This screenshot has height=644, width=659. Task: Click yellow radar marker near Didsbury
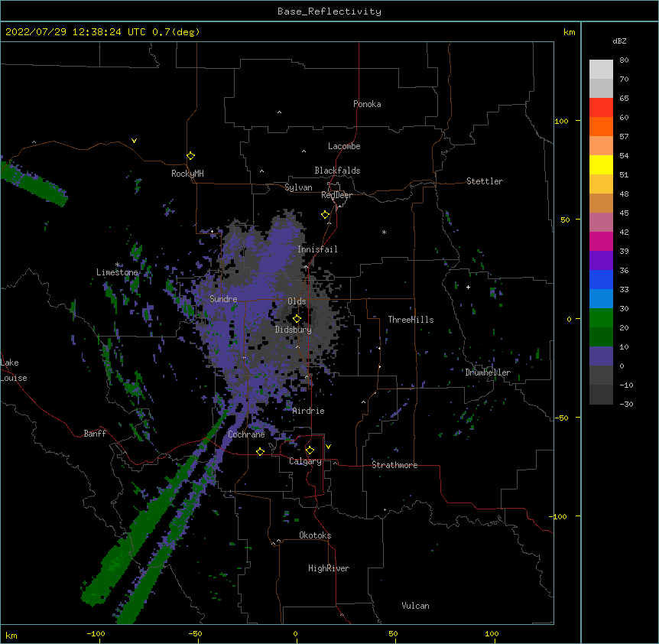pos(297,318)
